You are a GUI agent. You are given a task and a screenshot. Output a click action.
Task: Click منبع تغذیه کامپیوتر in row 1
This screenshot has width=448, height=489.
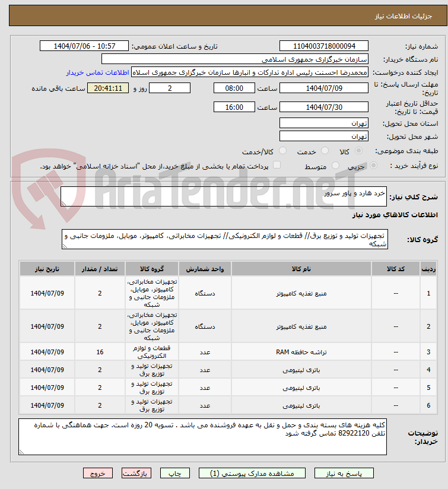(x=301, y=294)
